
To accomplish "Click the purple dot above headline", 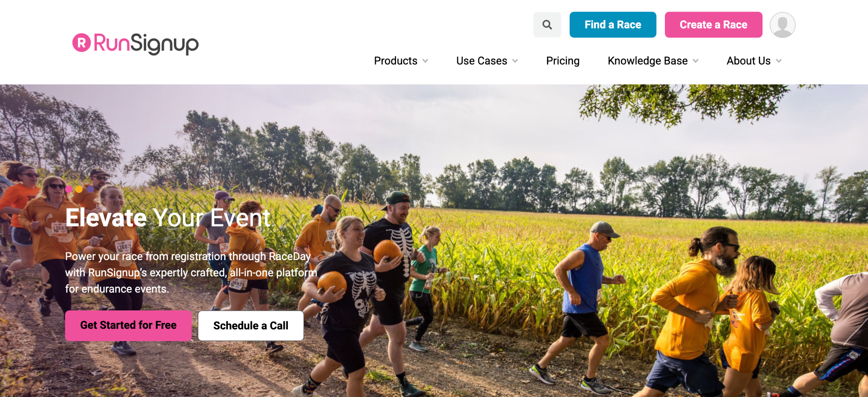I will (90, 189).
